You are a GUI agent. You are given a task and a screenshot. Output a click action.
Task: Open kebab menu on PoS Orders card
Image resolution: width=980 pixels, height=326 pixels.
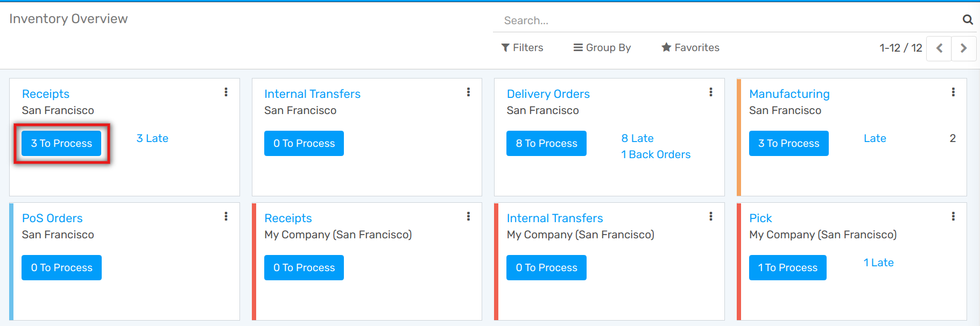point(226,216)
